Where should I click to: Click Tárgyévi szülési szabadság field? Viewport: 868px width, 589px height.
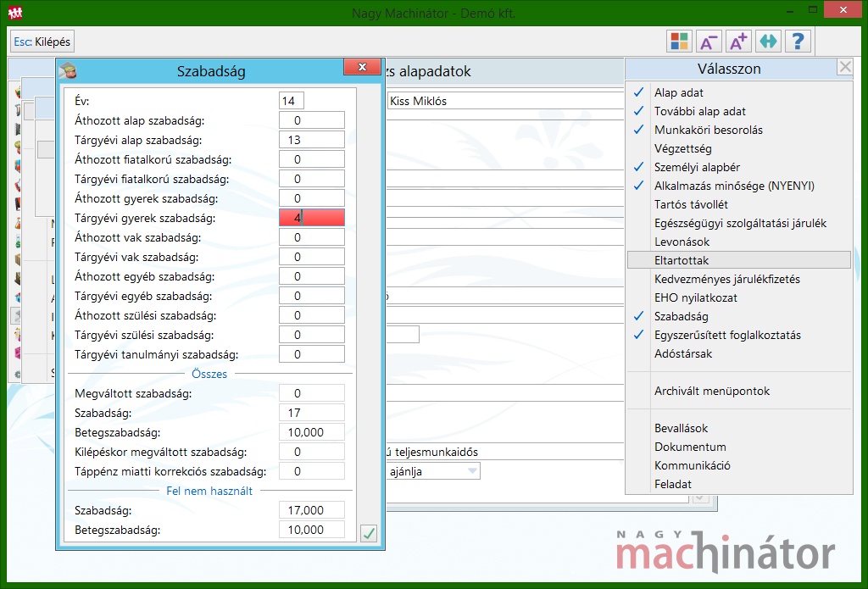pos(312,335)
